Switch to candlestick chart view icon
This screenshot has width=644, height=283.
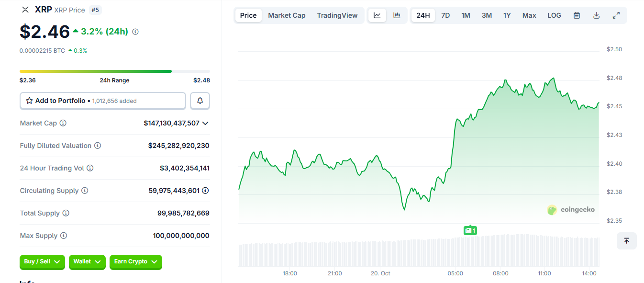click(x=397, y=15)
